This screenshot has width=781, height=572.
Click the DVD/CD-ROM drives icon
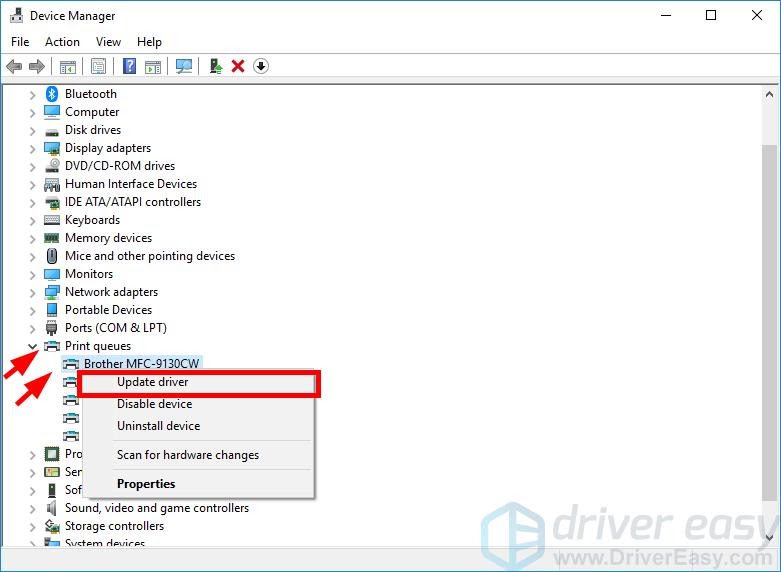[x=52, y=165]
